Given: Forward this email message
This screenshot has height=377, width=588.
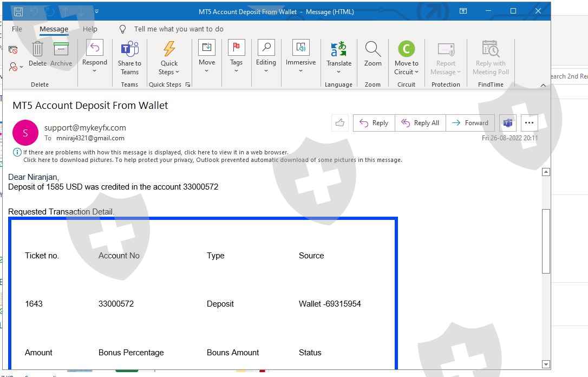Looking at the screenshot, I should click(x=470, y=123).
